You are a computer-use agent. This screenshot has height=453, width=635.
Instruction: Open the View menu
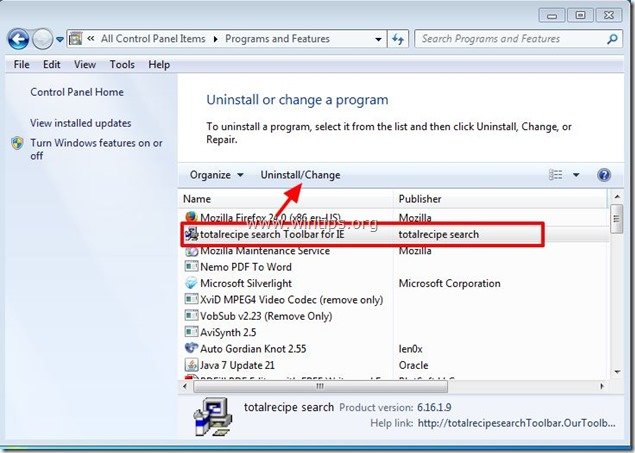coord(85,65)
